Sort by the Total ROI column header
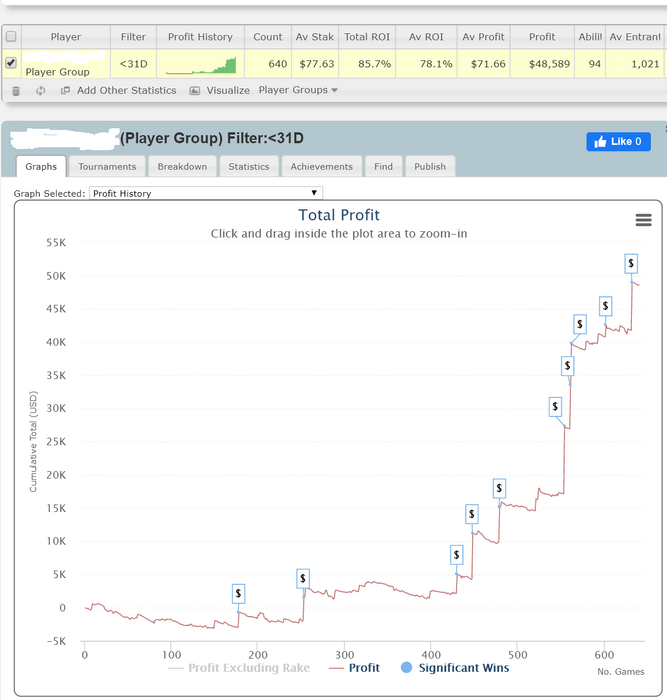Screen dimensions: 667x700 tap(367, 37)
